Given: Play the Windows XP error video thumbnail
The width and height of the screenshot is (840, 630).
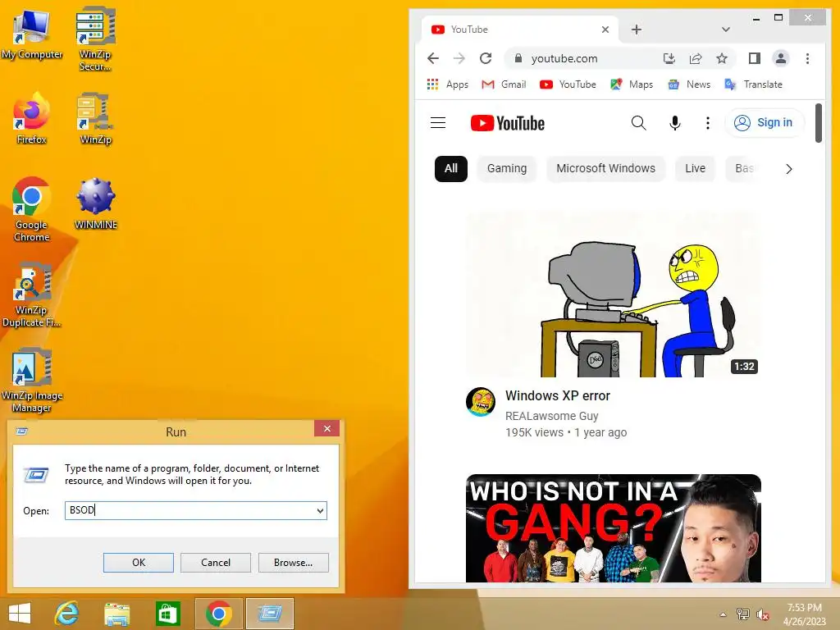Looking at the screenshot, I should click(614, 294).
